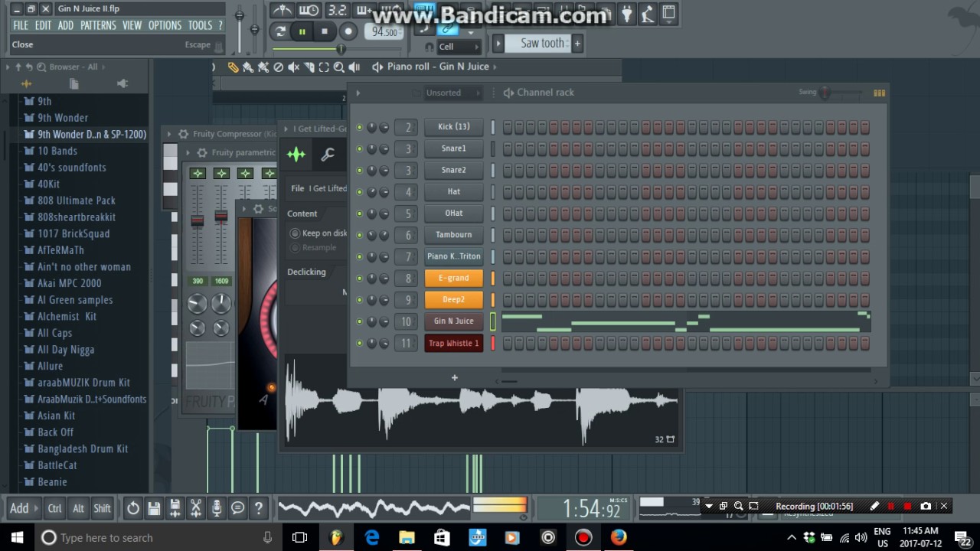Open the PATTERNS menu

98,25
